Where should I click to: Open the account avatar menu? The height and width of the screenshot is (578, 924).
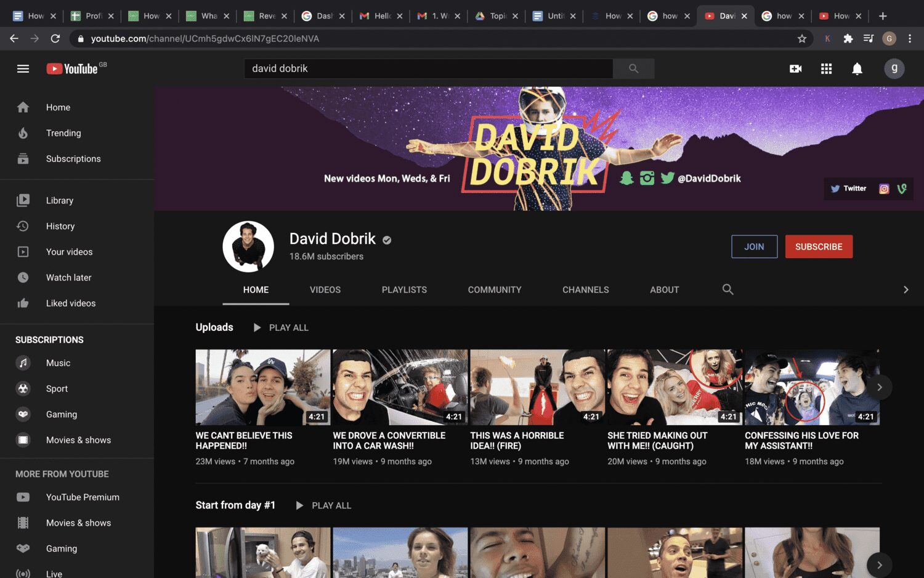click(894, 68)
